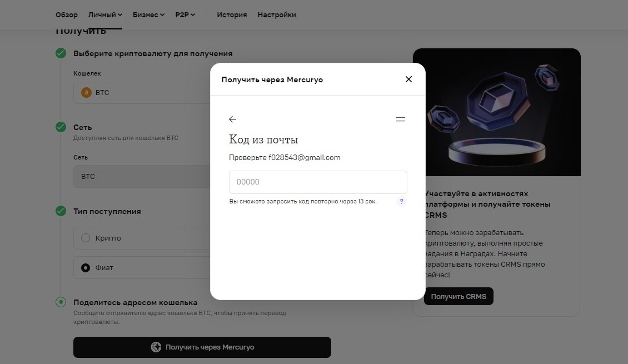This screenshot has width=628, height=364.
Task: Go back using the left arrow
Action: (x=233, y=119)
